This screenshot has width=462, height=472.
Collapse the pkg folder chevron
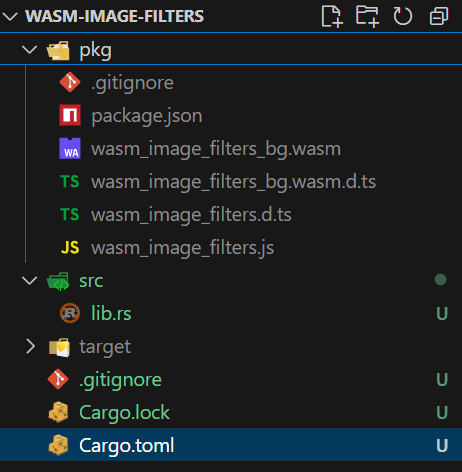click(29, 50)
